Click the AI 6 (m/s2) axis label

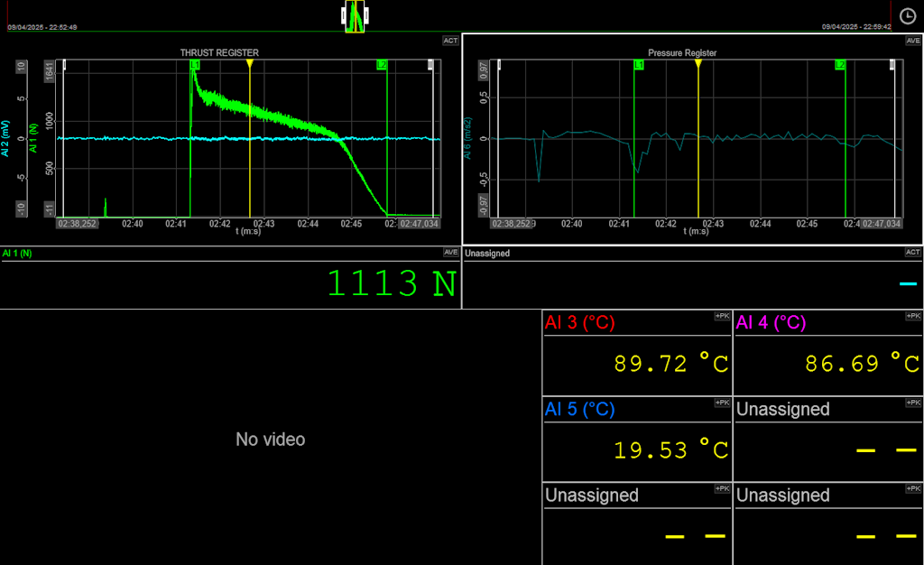[468, 138]
